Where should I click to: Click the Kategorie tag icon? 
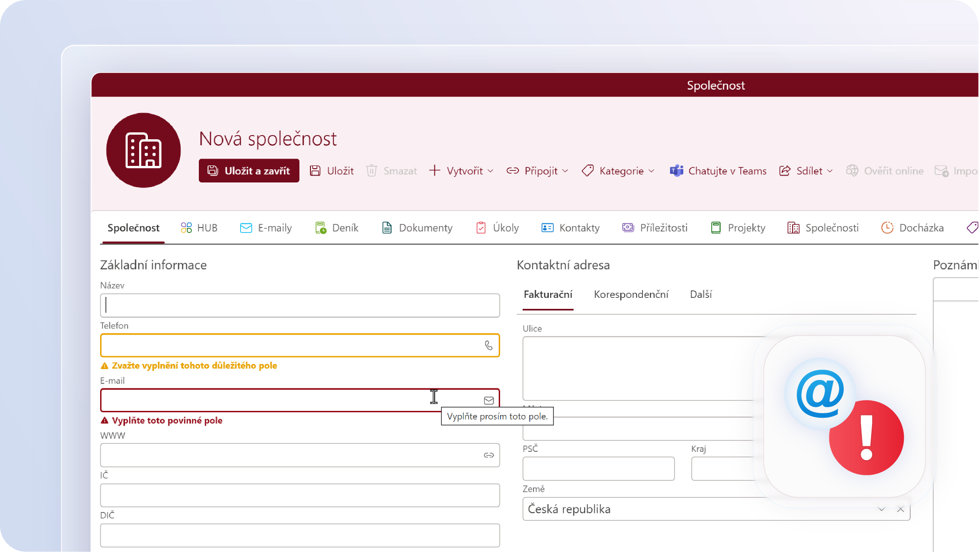click(587, 171)
